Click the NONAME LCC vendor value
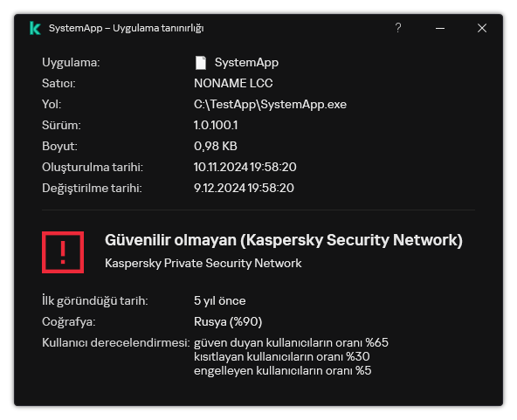 pyautogui.click(x=233, y=84)
